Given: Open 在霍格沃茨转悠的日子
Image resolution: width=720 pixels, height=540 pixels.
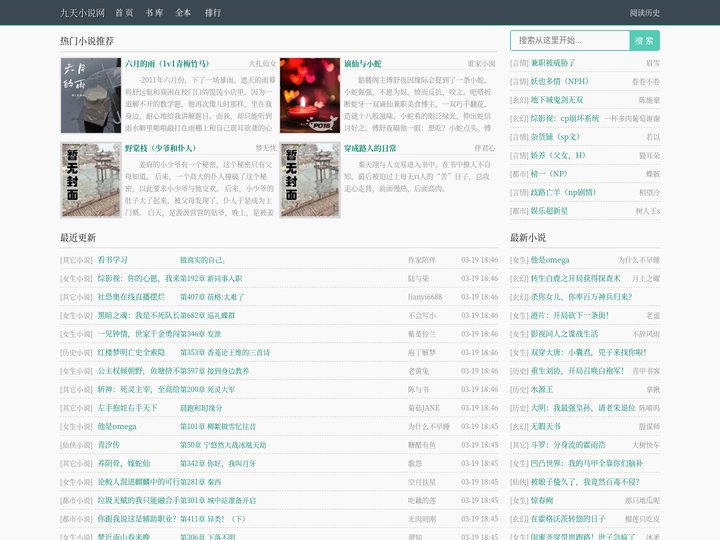Looking at the screenshot, I should (x=568, y=519).
